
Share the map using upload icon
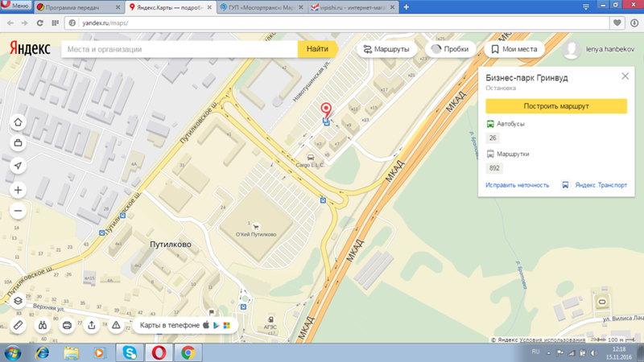(92, 326)
